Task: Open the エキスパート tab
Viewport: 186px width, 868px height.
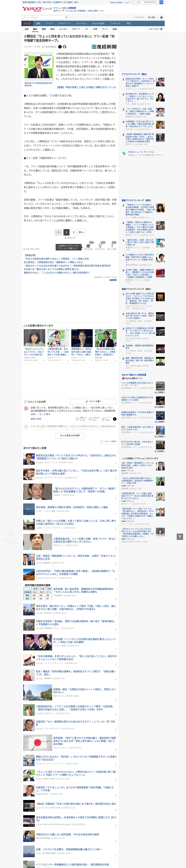Action: (x=64, y=23)
